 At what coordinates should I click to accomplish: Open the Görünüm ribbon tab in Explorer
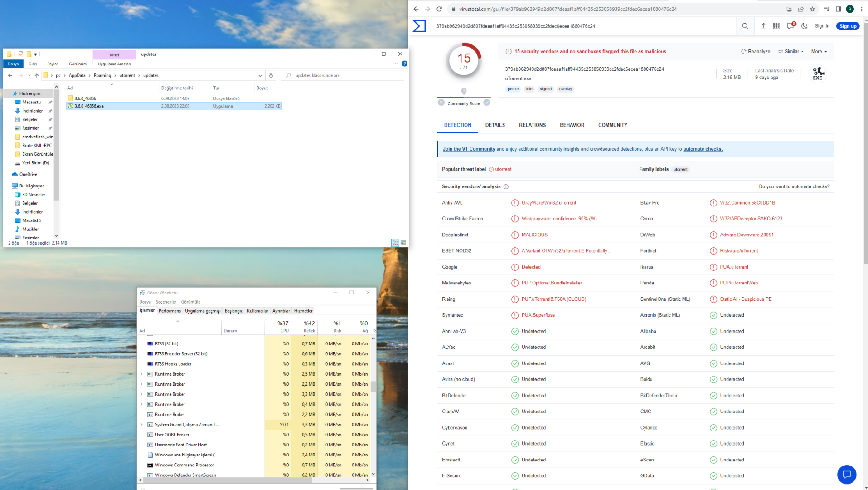click(x=78, y=64)
